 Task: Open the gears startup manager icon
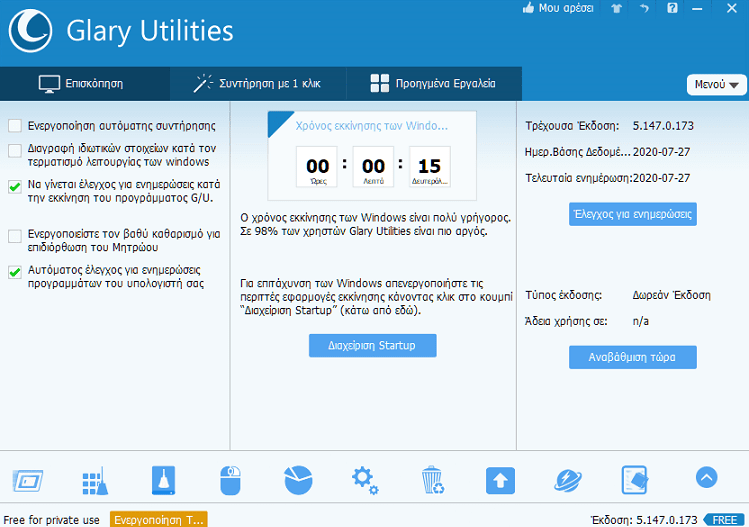click(365, 480)
